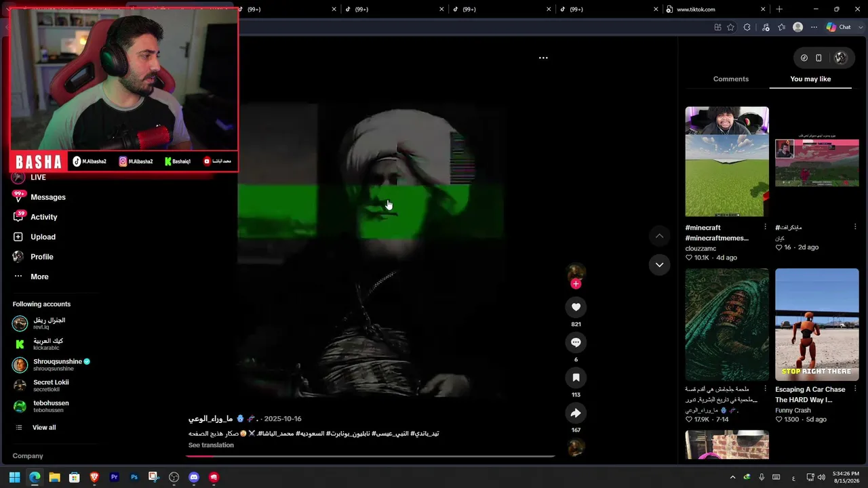Open Adobe Premiere Pro from the taskbar
This screenshot has width=868, height=488.
click(x=114, y=477)
